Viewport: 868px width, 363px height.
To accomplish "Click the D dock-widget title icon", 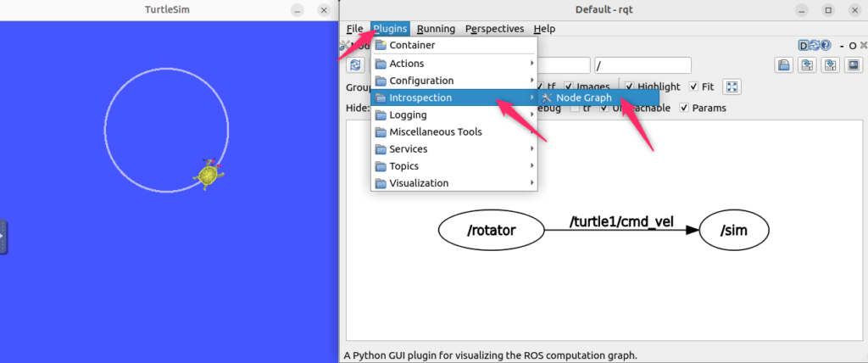I will coord(804,46).
